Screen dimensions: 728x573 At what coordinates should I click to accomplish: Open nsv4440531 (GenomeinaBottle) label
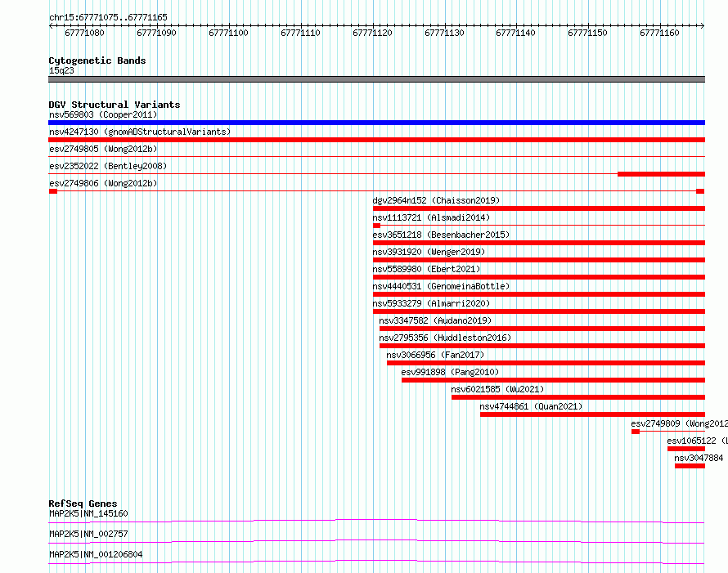tap(441, 286)
